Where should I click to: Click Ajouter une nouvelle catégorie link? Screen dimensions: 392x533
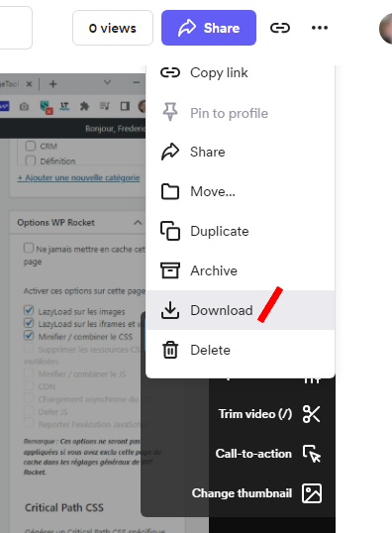tap(78, 177)
